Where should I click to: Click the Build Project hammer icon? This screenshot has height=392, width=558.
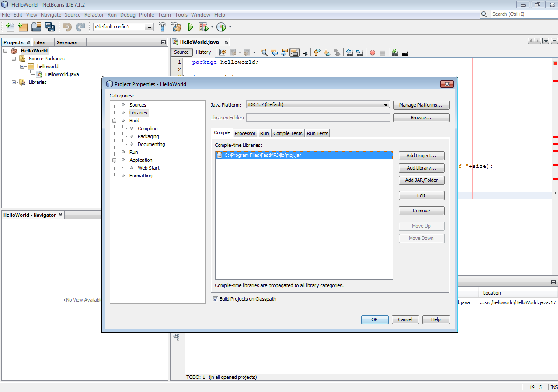pos(162,27)
